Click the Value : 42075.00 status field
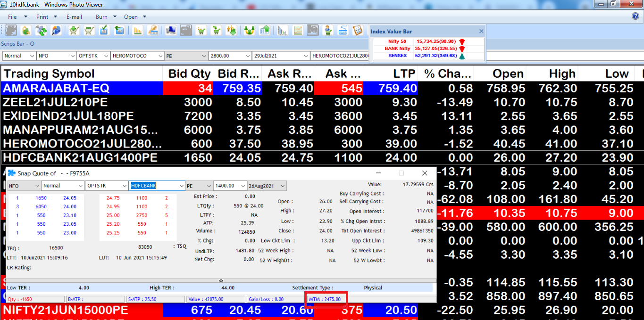Viewport: 644px width, 320px height. coord(215,299)
